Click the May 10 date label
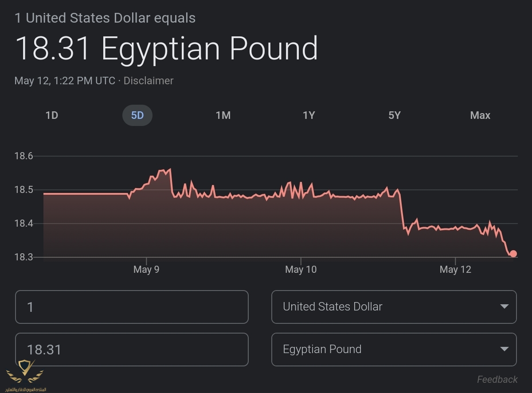Image resolution: width=532 pixels, height=393 pixels. (301, 269)
